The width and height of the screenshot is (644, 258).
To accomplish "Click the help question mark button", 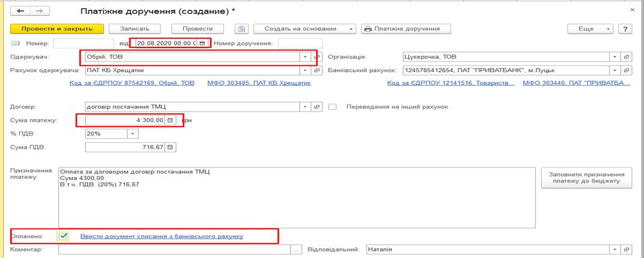I will 625,29.
